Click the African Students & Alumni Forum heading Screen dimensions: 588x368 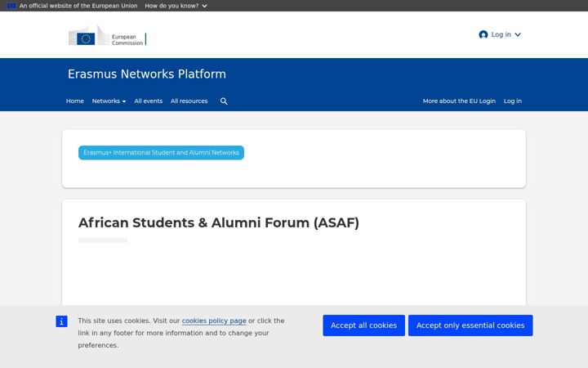tap(219, 222)
